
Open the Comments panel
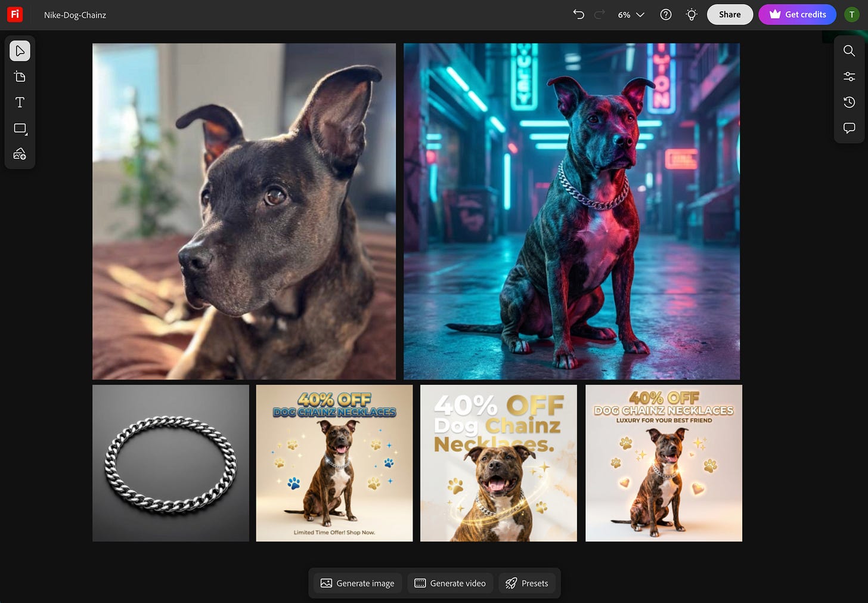click(x=849, y=128)
